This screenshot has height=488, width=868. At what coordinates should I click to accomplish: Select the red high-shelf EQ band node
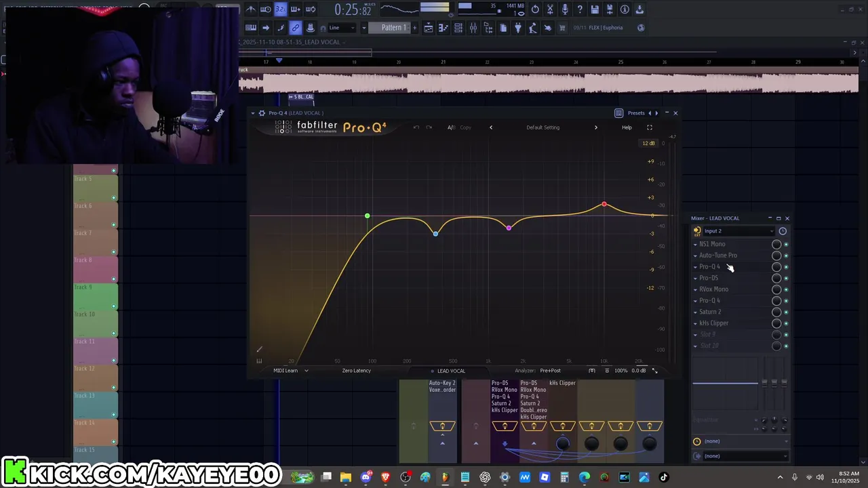click(604, 204)
